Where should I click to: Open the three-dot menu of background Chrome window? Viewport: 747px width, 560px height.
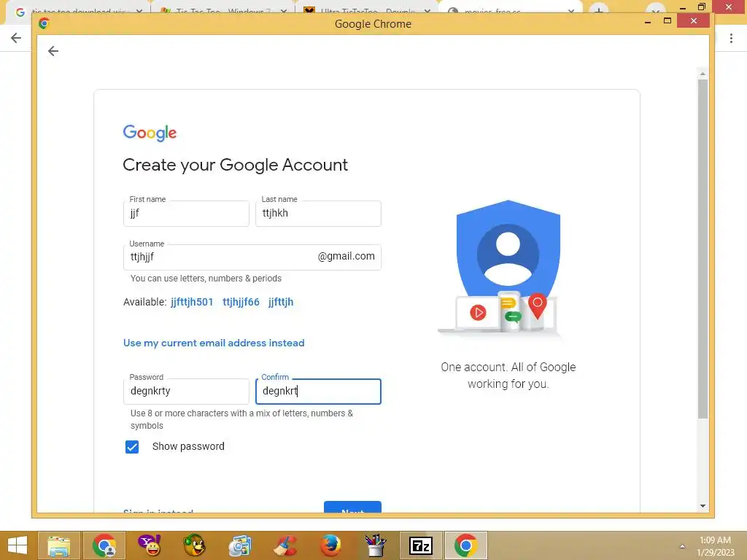click(x=731, y=39)
